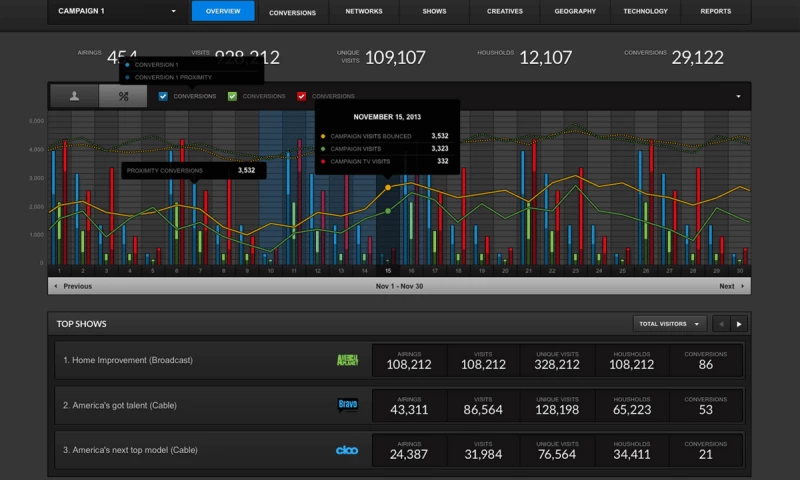Open the Networks tab
The image size is (800, 480).
(x=363, y=12)
